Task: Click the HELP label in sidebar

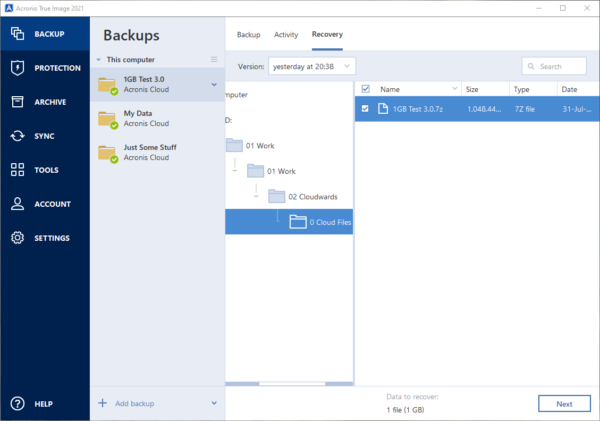Action: 44,404
